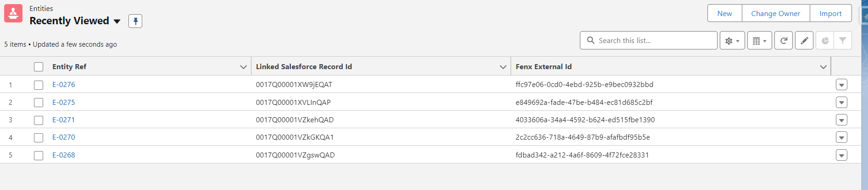Expand the Recently Viewed list selector

[117, 22]
